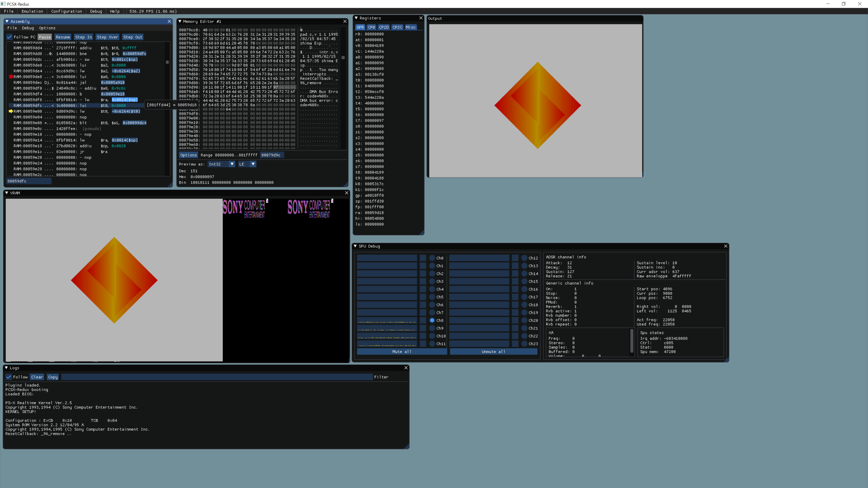Select the Ch0 radio button
Screen dimensions: 868x488
[432, 258]
